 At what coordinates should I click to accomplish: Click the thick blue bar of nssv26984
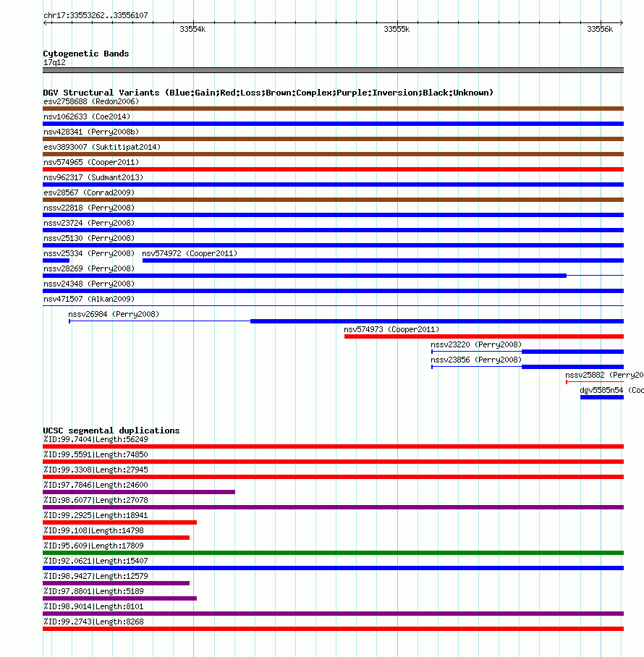pyautogui.click(x=437, y=321)
